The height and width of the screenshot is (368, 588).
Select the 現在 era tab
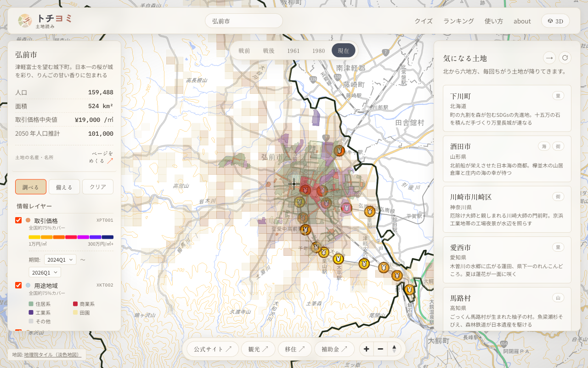[x=344, y=51]
